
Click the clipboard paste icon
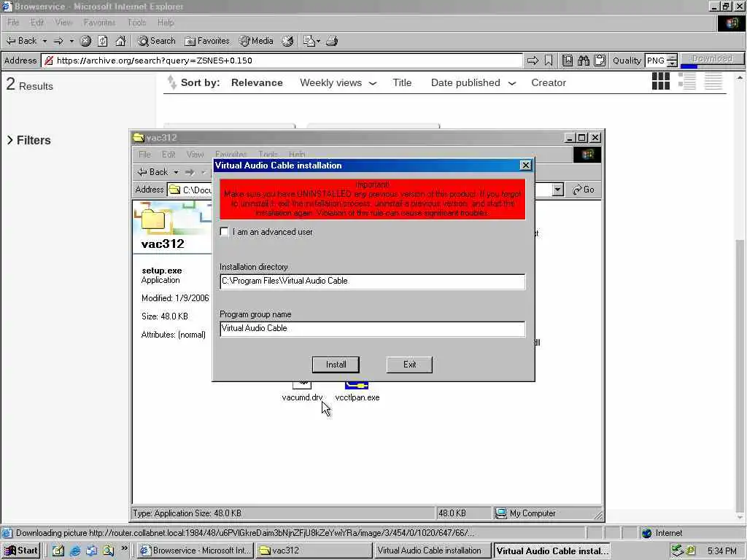(600, 61)
